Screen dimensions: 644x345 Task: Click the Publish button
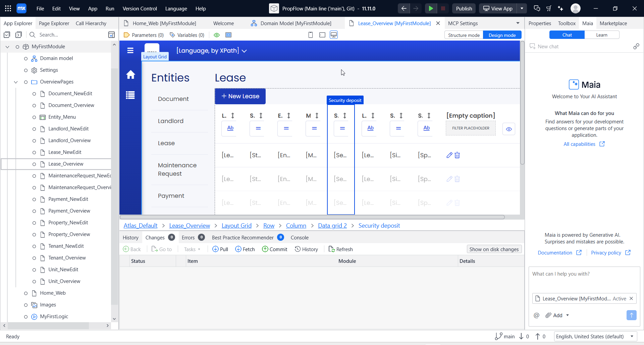pos(464,8)
